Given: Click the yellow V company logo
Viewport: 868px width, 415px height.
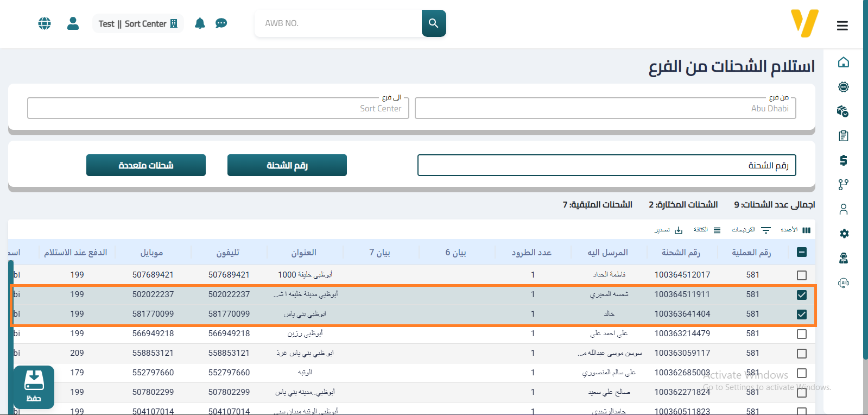Looking at the screenshot, I should 804,23.
